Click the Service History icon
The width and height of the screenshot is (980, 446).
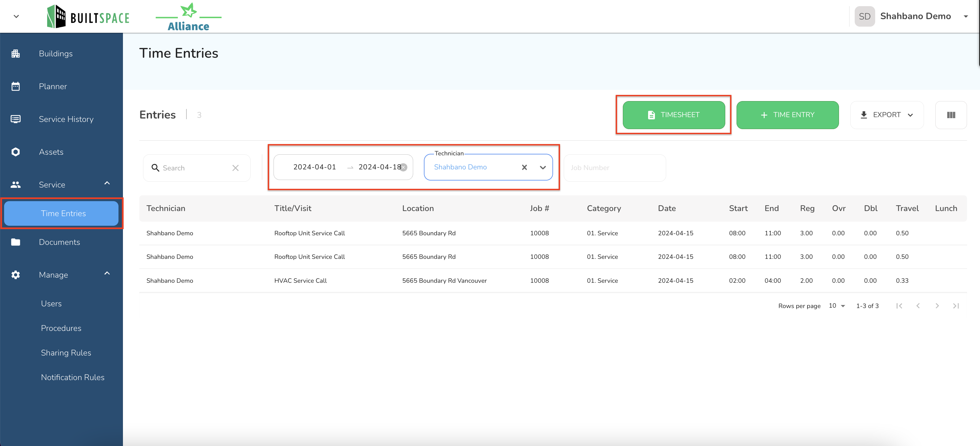(16, 119)
